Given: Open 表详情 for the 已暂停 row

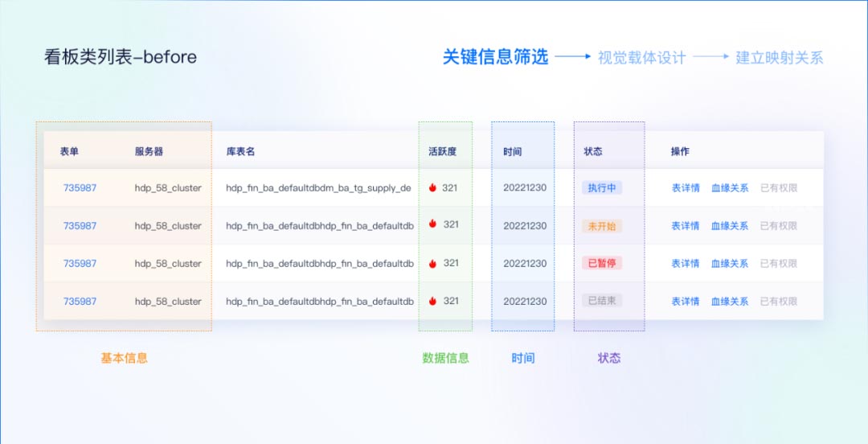Looking at the screenshot, I should click(686, 263).
